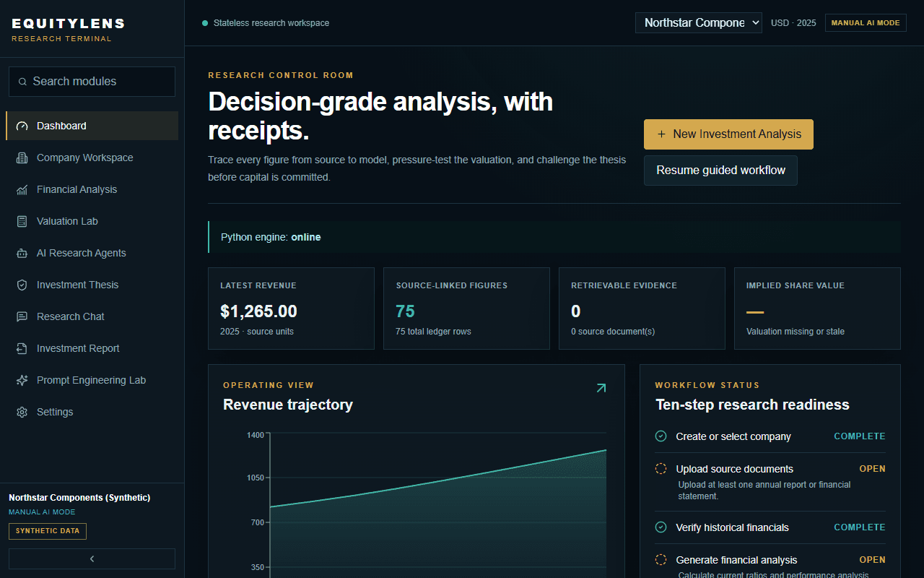Click the COMPLETE status for Verify historical financials
Image resolution: width=924 pixels, height=578 pixels.
point(860,527)
